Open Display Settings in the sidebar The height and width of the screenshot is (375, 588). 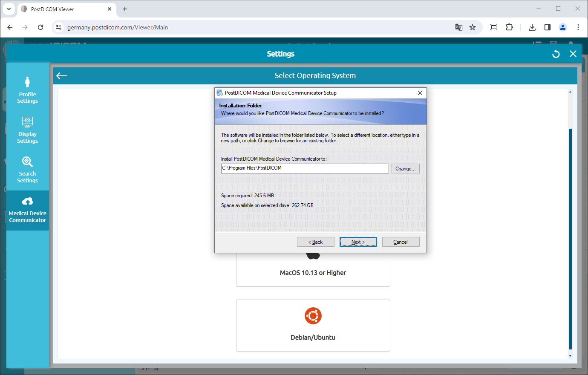click(27, 130)
